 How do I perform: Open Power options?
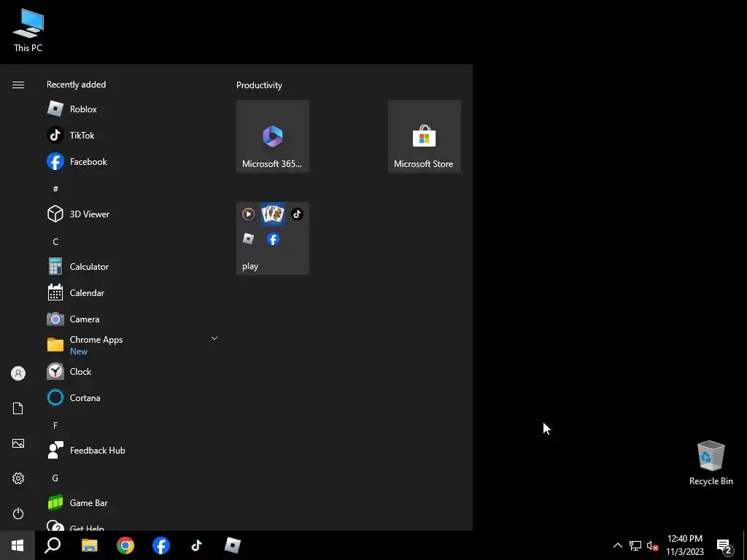pyautogui.click(x=18, y=513)
